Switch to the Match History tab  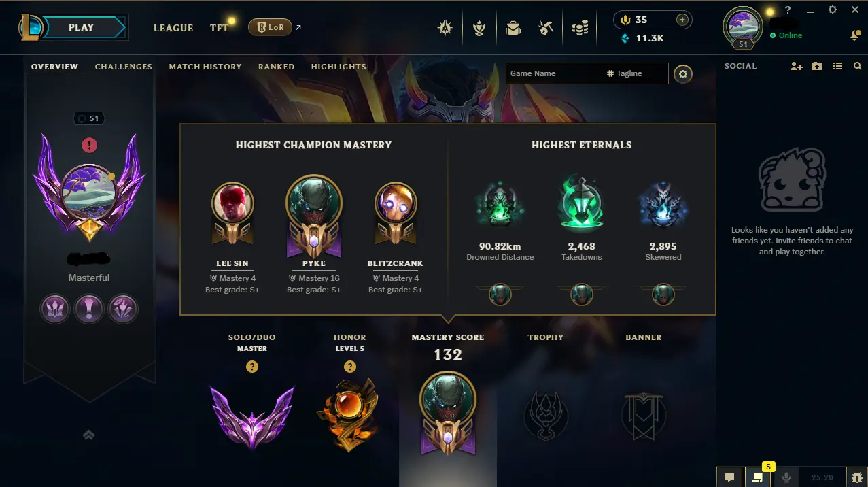point(205,67)
